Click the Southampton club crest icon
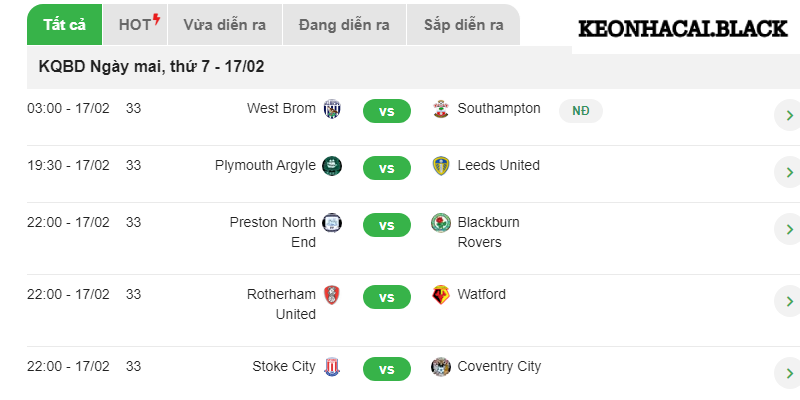Screen dimensions: 800x400 [440, 109]
